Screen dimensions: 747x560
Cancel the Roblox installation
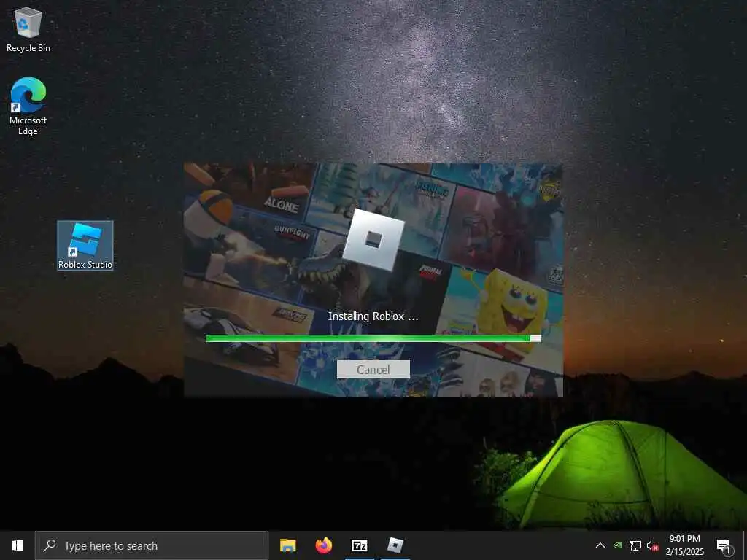(373, 370)
